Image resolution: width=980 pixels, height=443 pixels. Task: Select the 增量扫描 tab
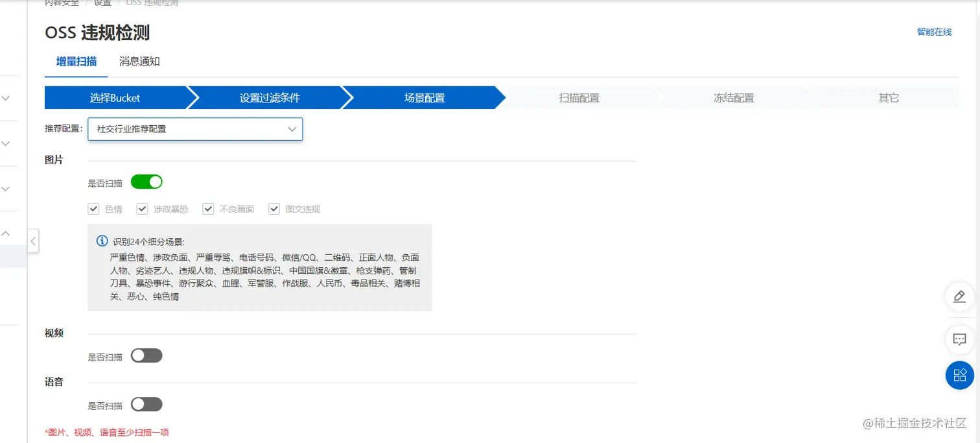[x=76, y=62]
